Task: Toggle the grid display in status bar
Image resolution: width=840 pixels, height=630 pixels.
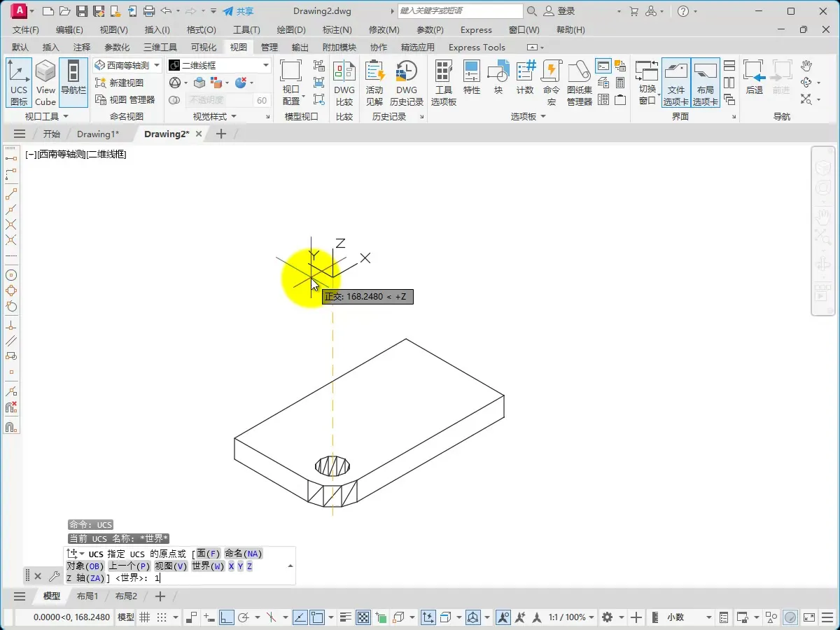Action: (x=145, y=617)
